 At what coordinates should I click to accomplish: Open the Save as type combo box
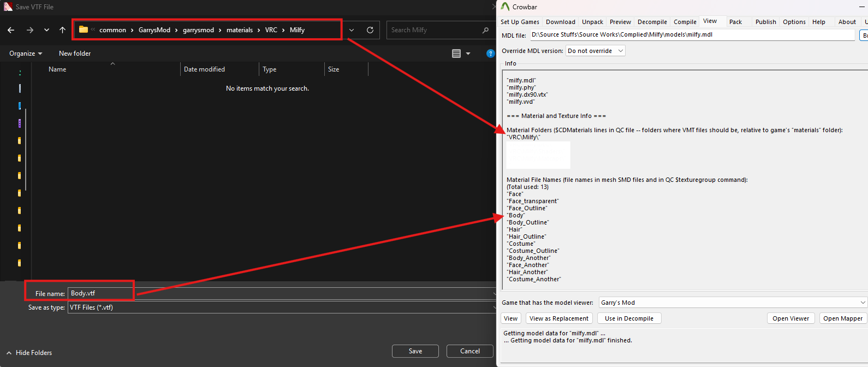click(282, 307)
